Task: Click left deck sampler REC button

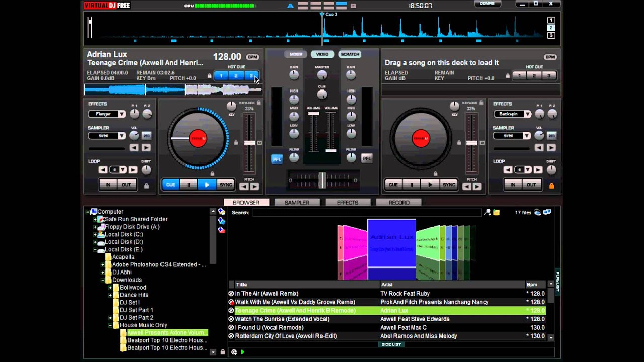Action: tap(146, 136)
